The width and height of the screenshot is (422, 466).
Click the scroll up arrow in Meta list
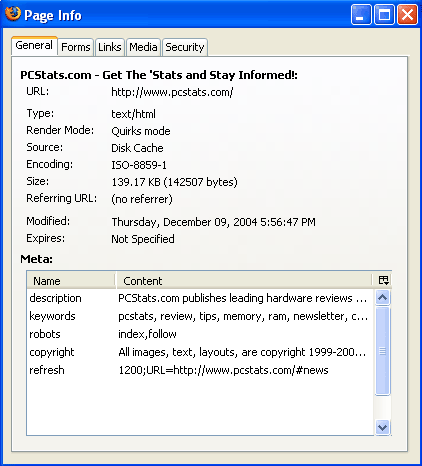[382, 297]
